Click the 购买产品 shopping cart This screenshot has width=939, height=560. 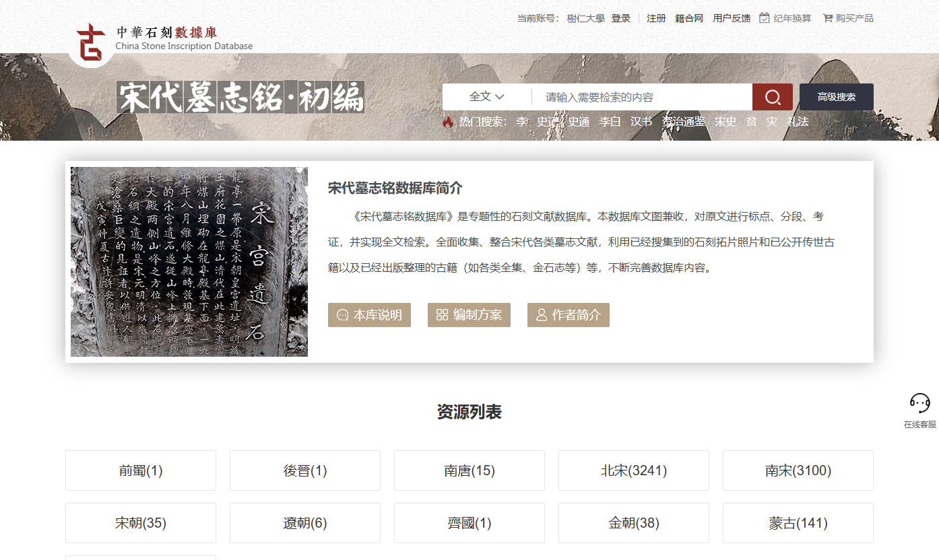point(848,18)
